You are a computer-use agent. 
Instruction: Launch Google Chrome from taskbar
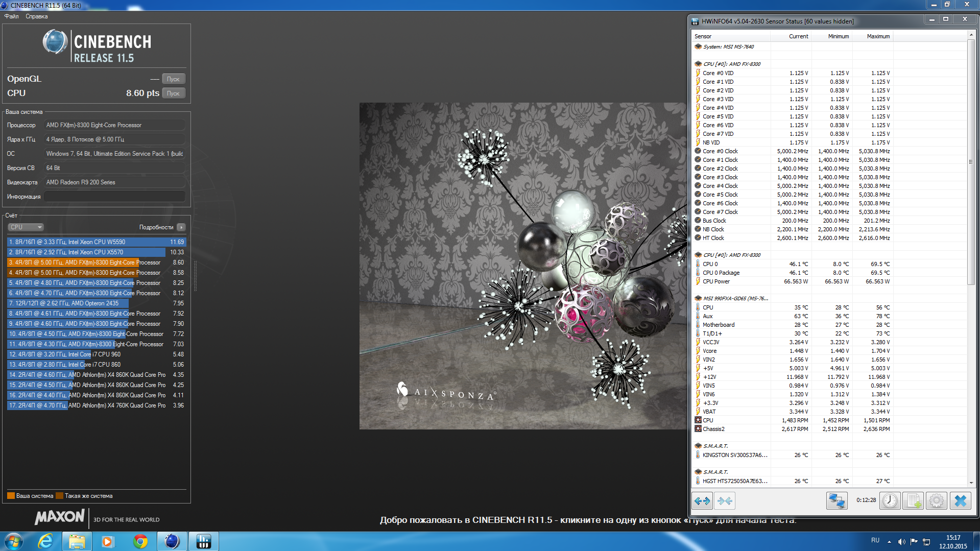tap(140, 541)
